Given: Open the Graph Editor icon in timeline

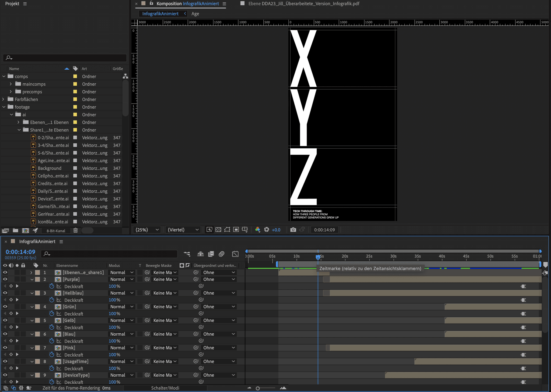Looking at the screenshot, I should click(235, 254).
